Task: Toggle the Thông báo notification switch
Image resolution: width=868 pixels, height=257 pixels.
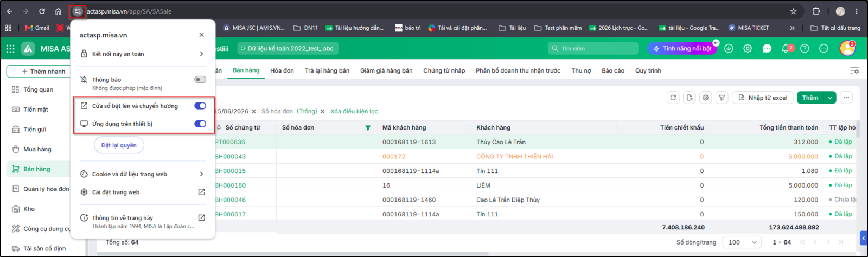Action: 200,80
